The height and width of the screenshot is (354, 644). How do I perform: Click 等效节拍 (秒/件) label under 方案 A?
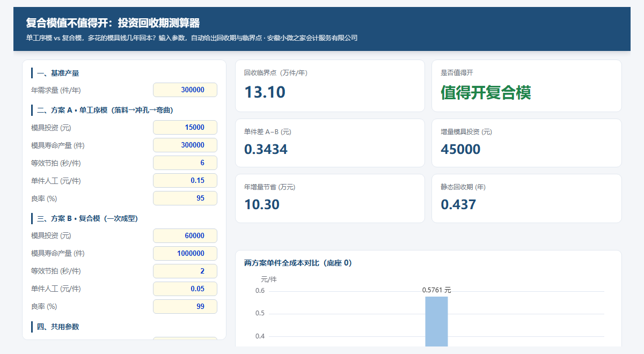pos(56,163)
